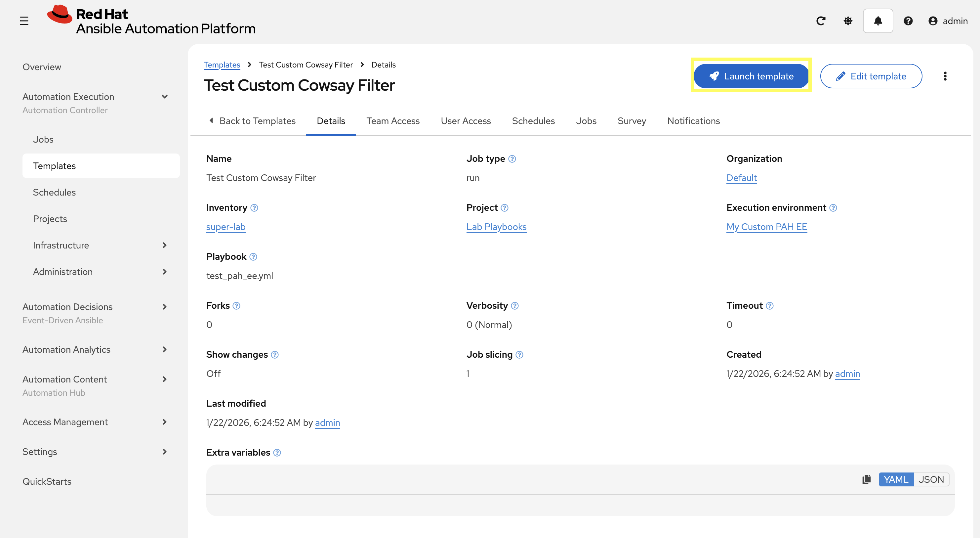
Task: Click the help icon next to Job type
Action: pos(512,159)
